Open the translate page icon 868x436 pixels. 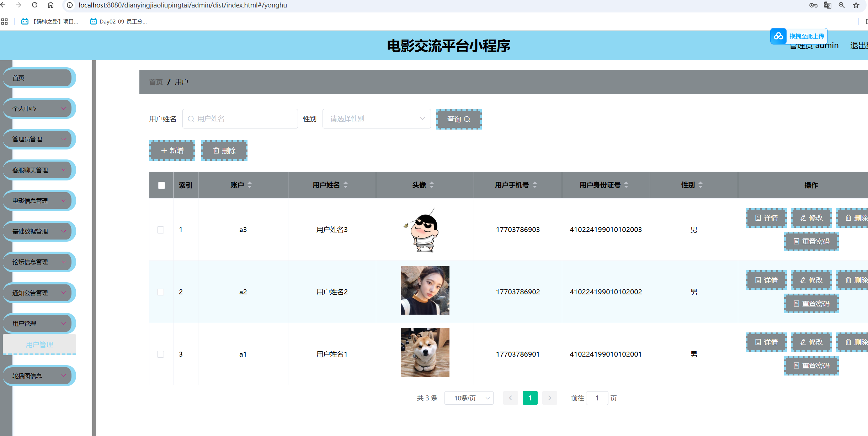coord(827,5)
